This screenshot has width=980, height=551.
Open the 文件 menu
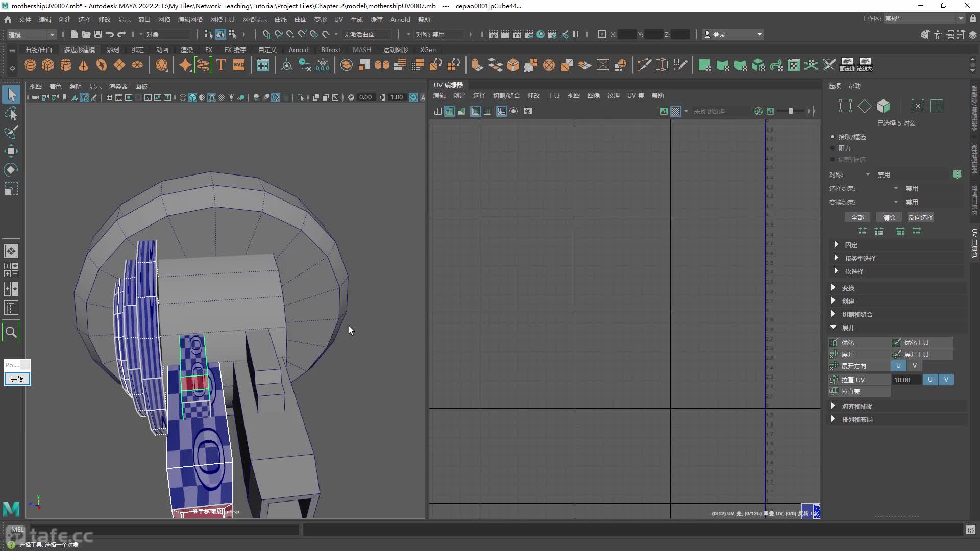pyautogui.click(x=25, y=19)
